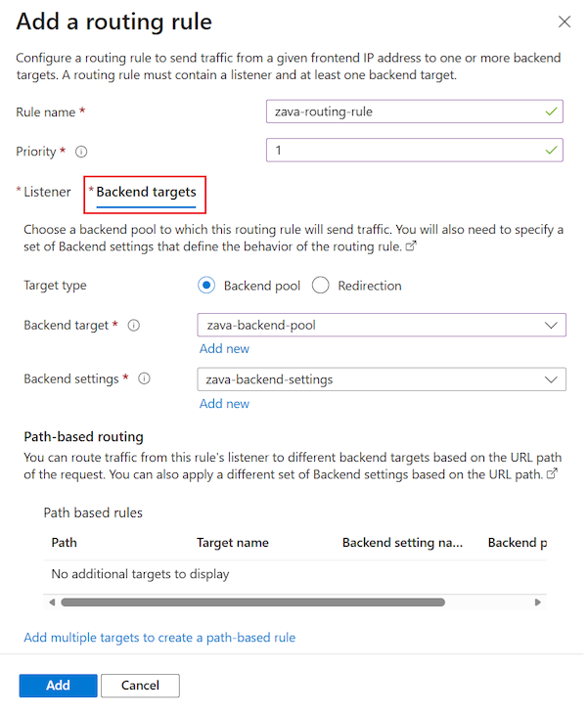
Task: Click the Add button
Action: pyautogui.click(x=58, y=686)
